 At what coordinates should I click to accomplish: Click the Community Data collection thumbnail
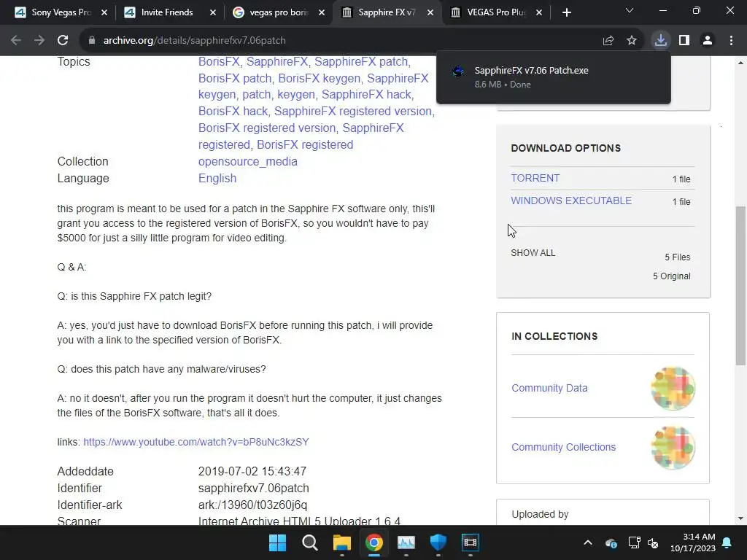tap(673, 388)
